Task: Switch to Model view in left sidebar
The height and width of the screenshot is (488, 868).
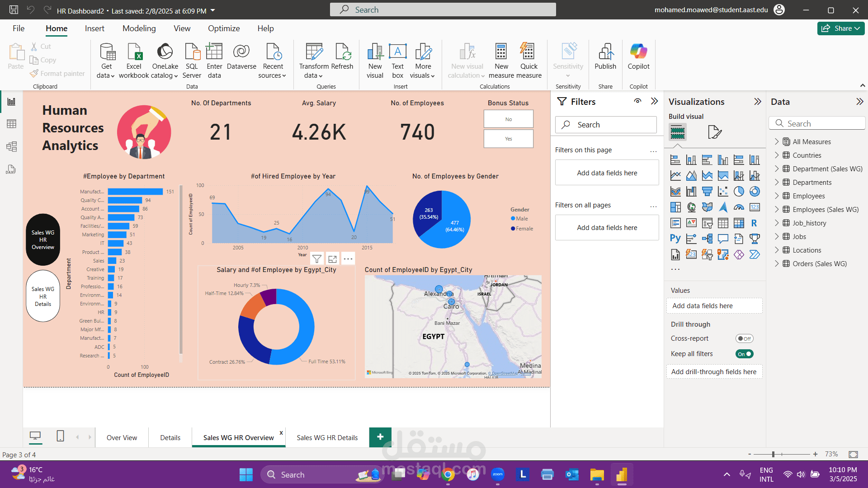Action: pos(11,146)
